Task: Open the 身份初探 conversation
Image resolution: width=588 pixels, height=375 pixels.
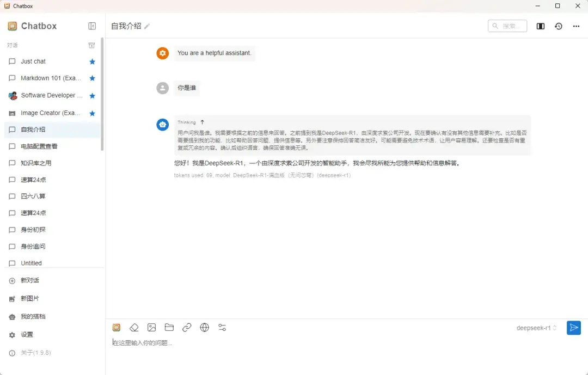Action: click(x=52, y=230)
